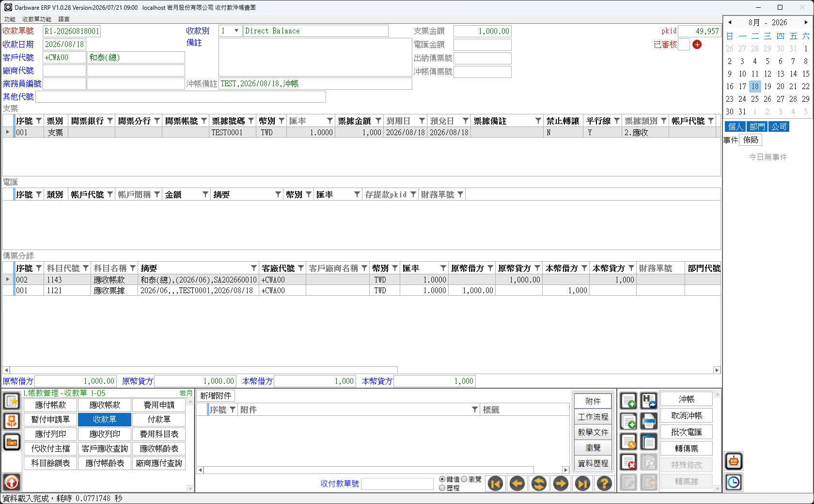Image resolution: width=814 pixels, height=504 pixels.
Task: Click the 轉傳票 button
Action: [686, 448]
